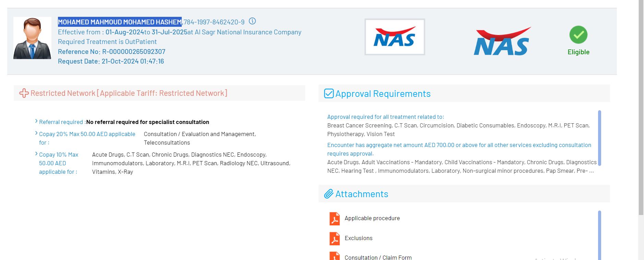
Task: Expand the Copay 10% Max chevron
Action: point(36,154)
